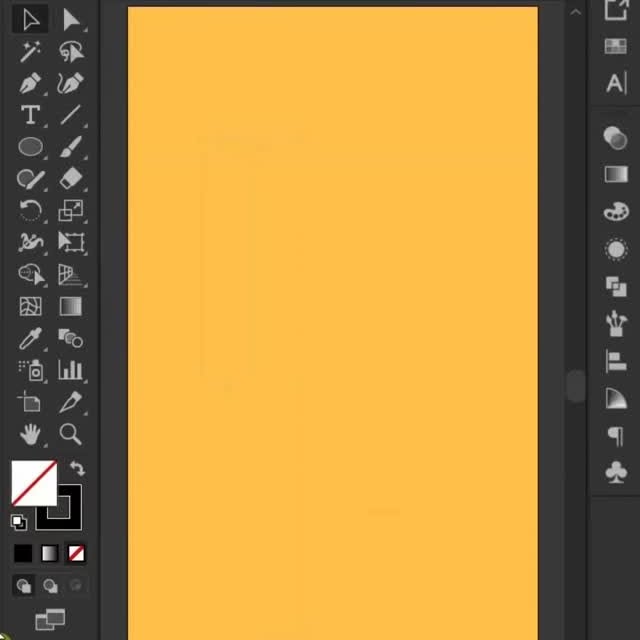Set paint mode to None
Viewport: 640px width, 640px height.
click(76, 553)
